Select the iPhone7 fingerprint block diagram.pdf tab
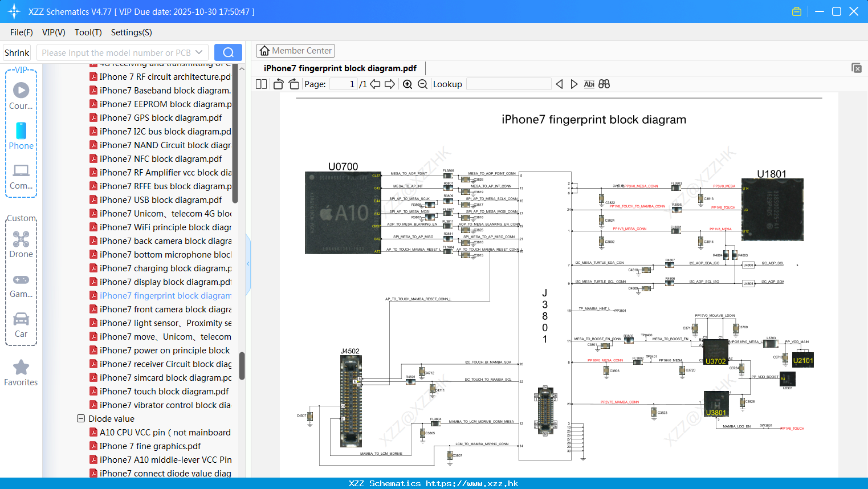 pyautogui.click(x=340, y=68)
